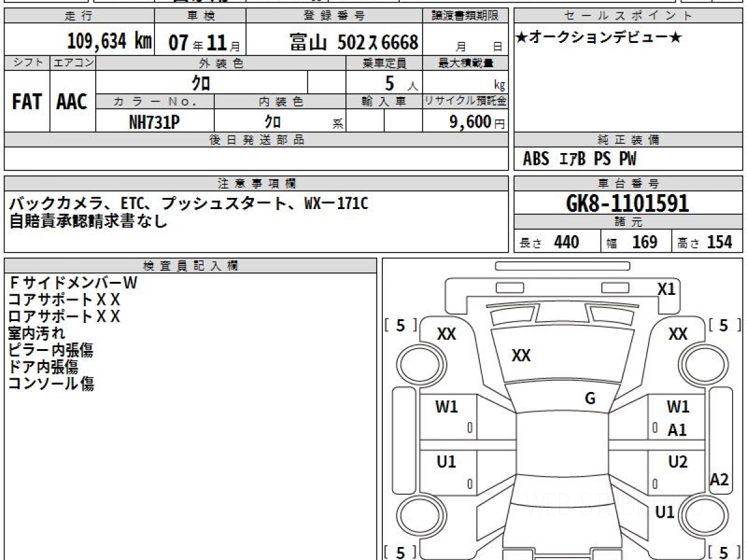Click the セールスポイント header

(x=629, y=16)
